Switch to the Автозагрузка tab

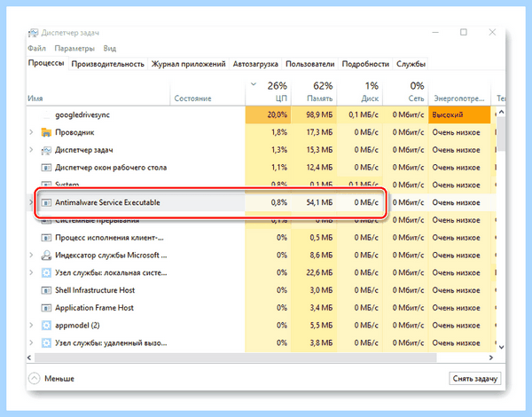[255, 64]
